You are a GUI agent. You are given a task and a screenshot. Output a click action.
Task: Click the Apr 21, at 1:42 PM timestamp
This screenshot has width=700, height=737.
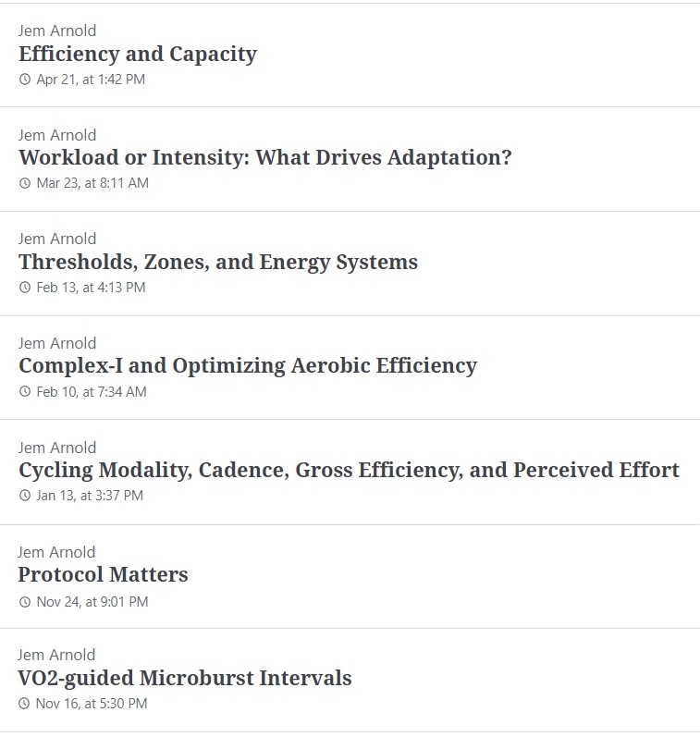(x=91, y=80)
